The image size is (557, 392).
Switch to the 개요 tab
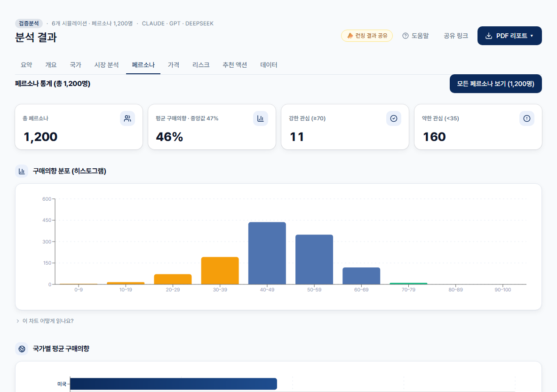[51, 65]
